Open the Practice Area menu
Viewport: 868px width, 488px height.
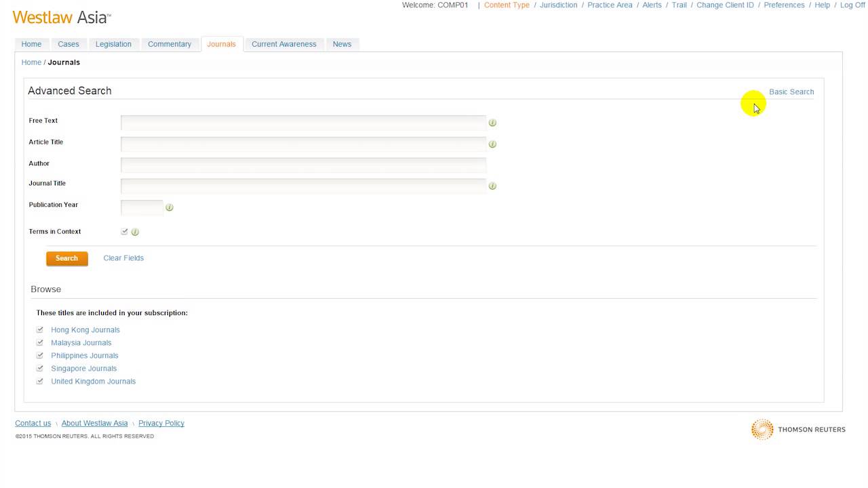610,5
